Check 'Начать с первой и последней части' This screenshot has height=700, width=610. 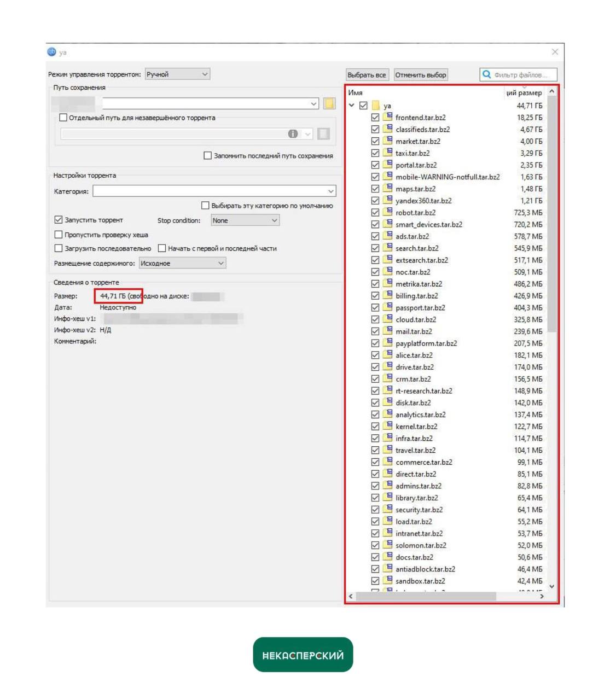point(162,248)
